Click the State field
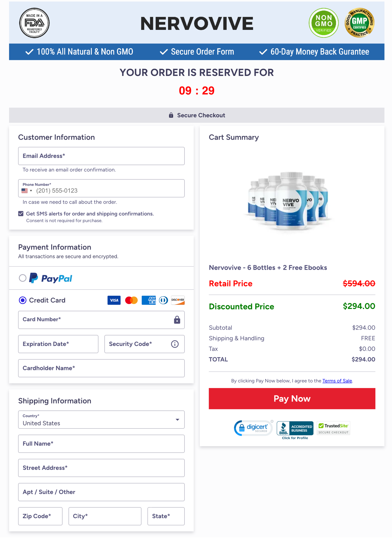The image size is (392, 538). click(x=166, y=516)
